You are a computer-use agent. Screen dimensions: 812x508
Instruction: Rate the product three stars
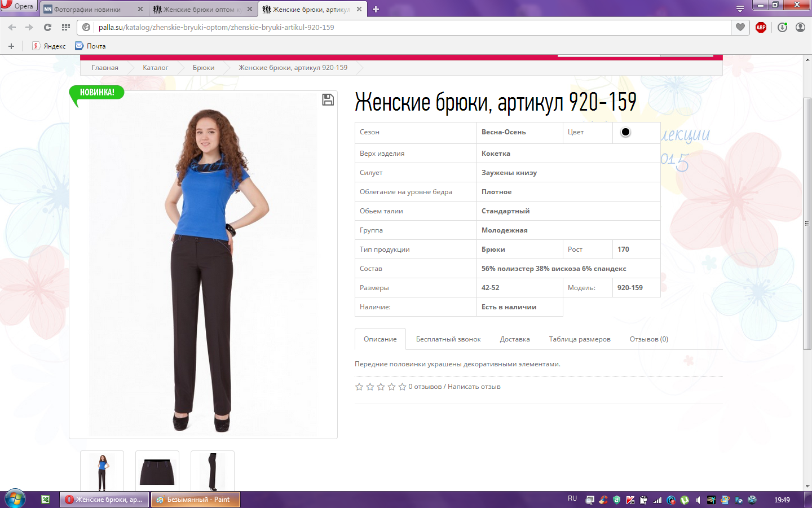(381, 387)
